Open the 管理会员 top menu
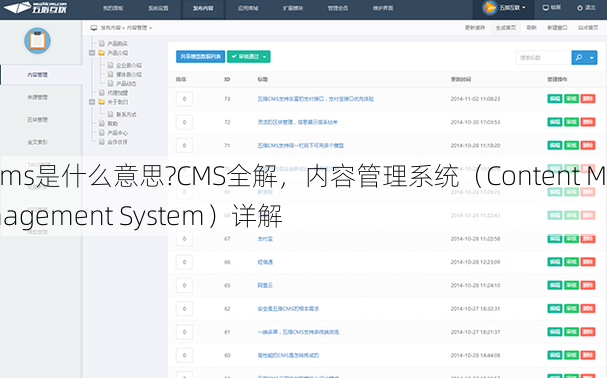The image size is (607, 378). coord(338,8)
